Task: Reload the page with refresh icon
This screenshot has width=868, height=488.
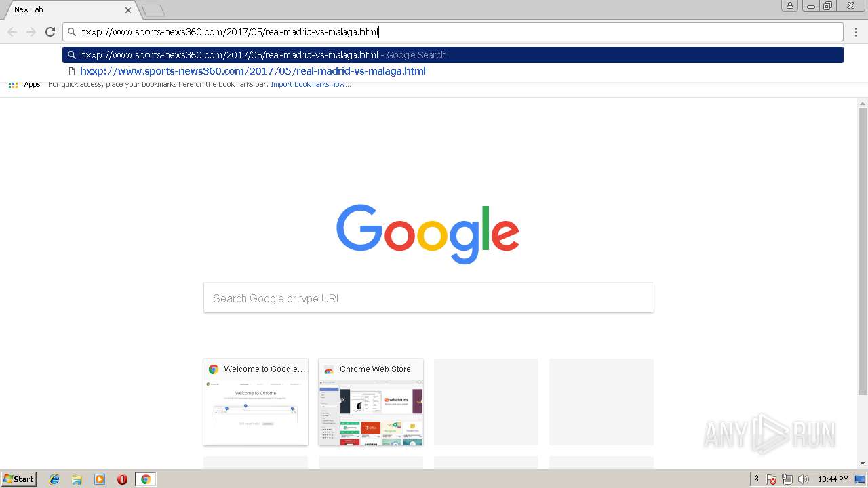Action: 50,32
